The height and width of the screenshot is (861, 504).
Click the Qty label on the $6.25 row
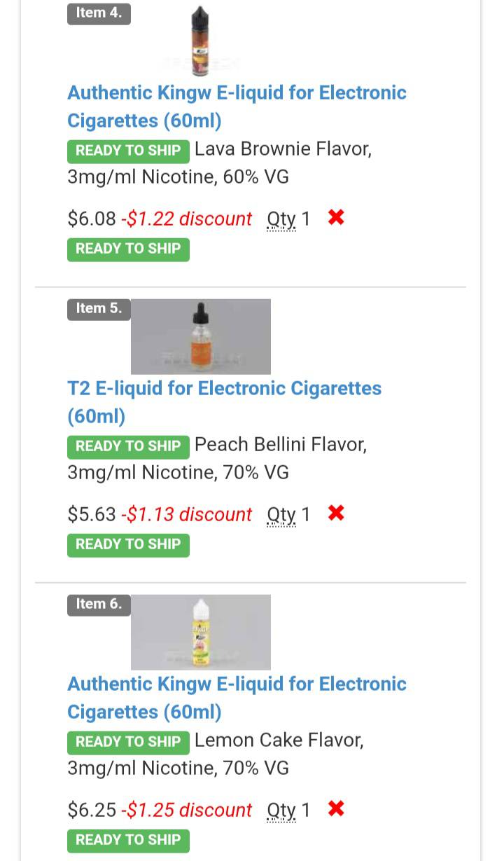pyautogui.click(x=281, y=811)
